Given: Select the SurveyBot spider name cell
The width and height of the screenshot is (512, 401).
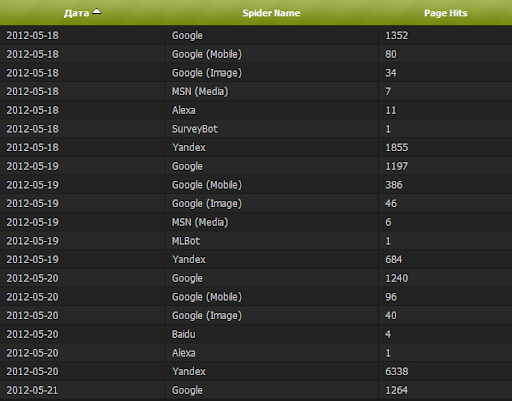Looking at the screenshot, I should coord(195,129).
